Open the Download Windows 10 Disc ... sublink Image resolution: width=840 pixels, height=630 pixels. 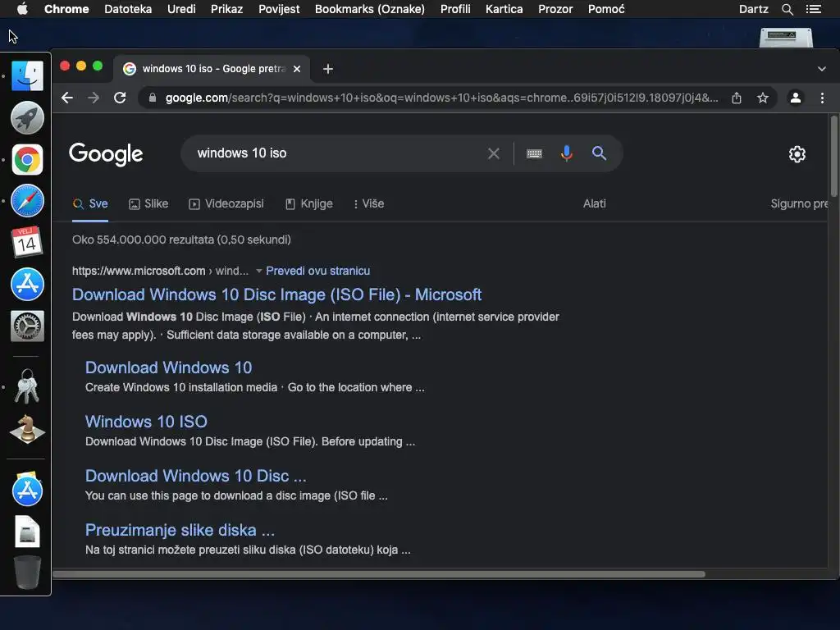point(195,476)
